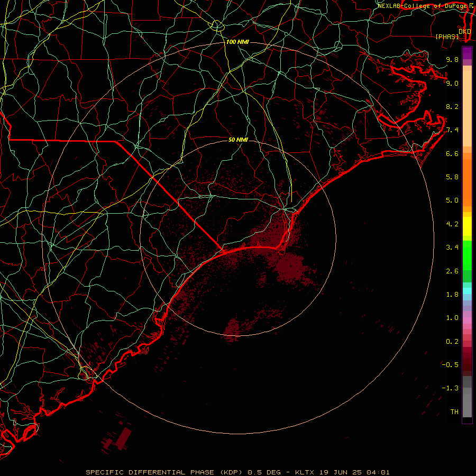Click the cyan band on the color bar
Viewport: 476px width, 476px height.
click(467, 291)
